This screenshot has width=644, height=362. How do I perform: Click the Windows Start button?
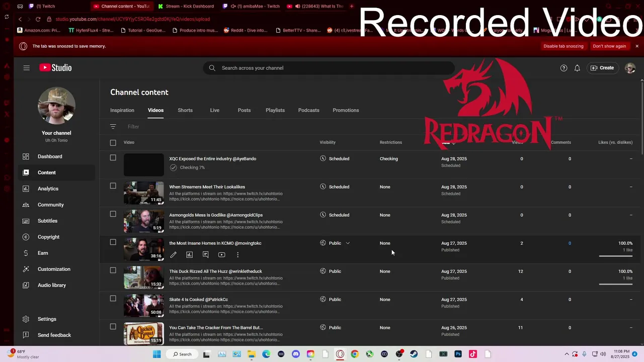pyautogui.click(x=156, y=354)
